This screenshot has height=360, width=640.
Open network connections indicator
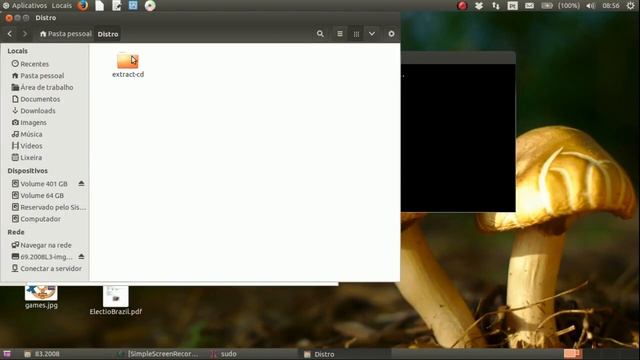pyautogui.click(x=496, y=6)
